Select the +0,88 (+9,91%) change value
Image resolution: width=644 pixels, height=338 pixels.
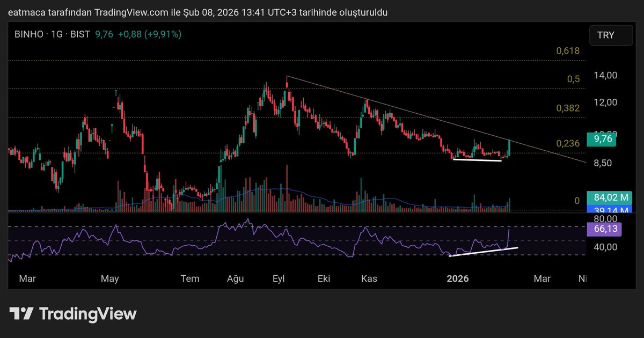pyautogui.click(x=150, y=34)
